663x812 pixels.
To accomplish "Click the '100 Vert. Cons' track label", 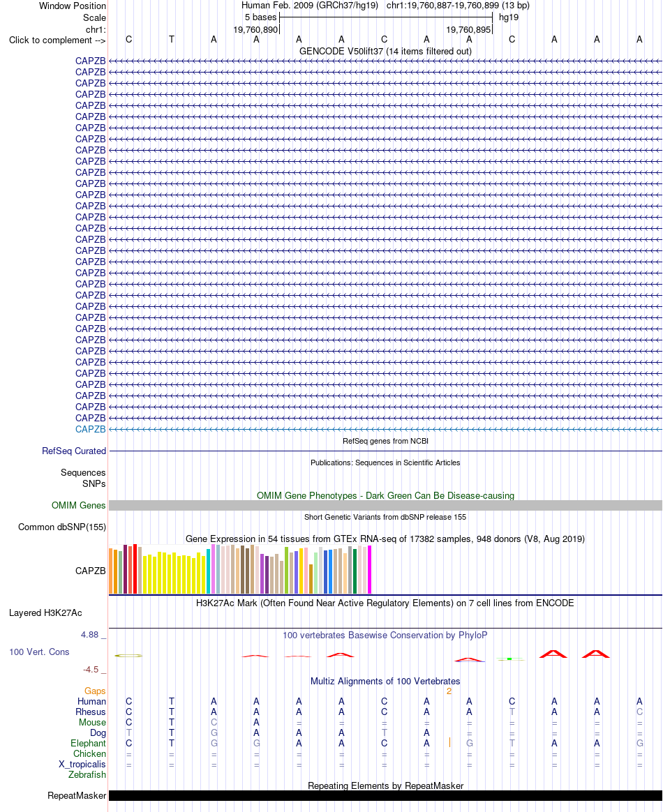I will [39, 652].
